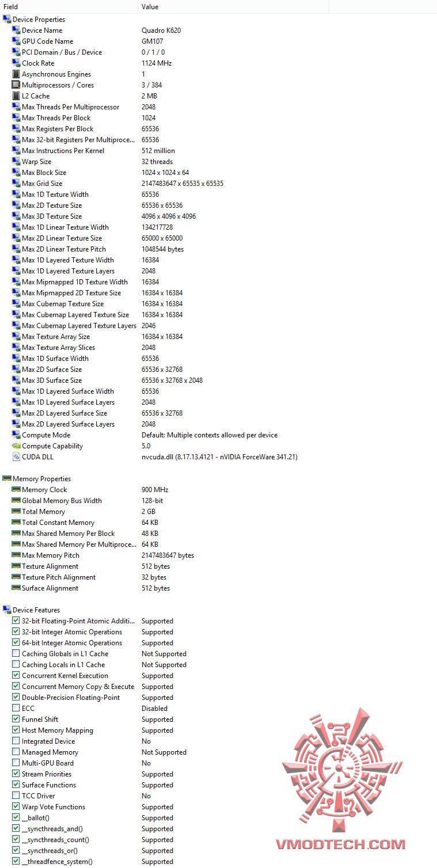Select the 3 / 384 cores value
This screenshot has width=437, height=868.
point(151,85)
